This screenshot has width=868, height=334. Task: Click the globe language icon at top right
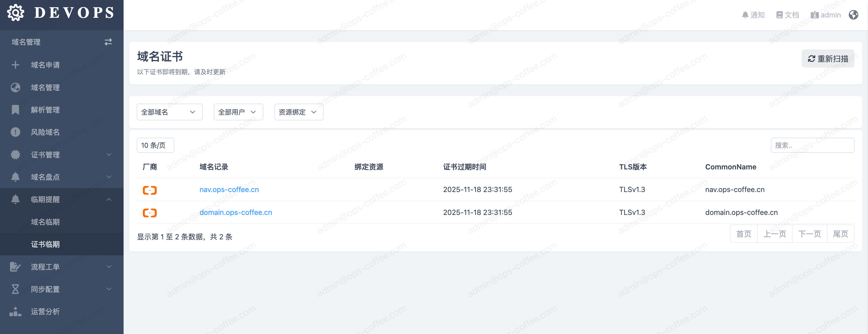tap(853, 15)
